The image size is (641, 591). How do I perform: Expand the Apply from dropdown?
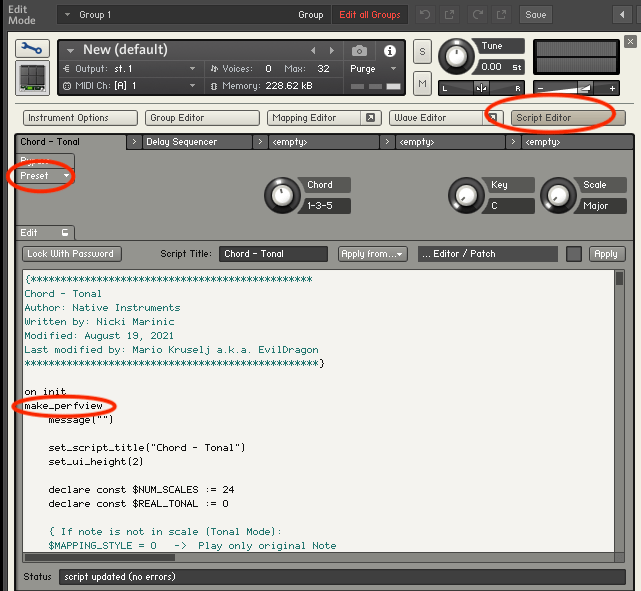tap(372, 254)
